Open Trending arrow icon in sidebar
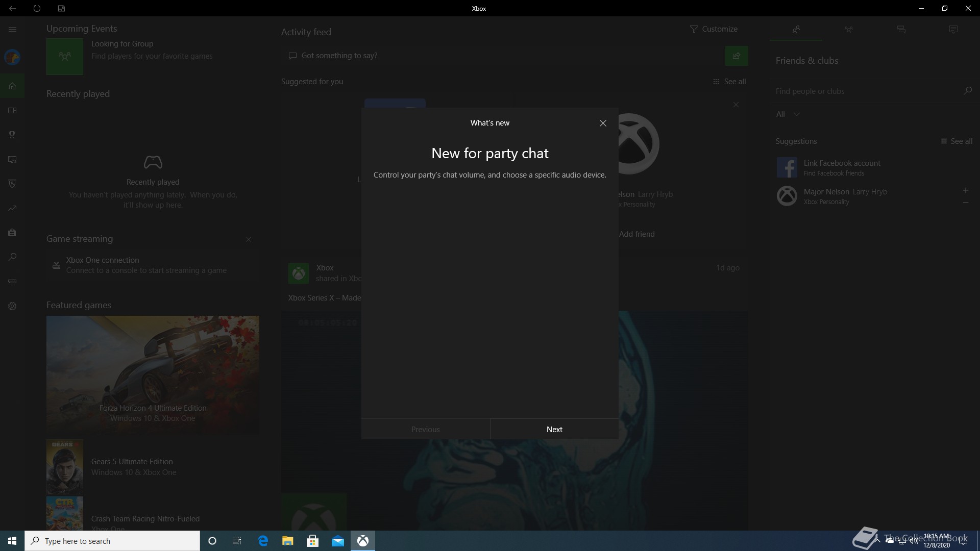The height and width of the screenshot is (551, 980). click(x=12, y=208)
